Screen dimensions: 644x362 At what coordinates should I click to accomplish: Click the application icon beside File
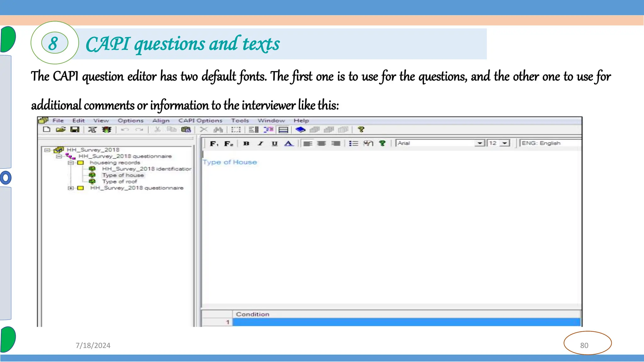coord(43,120)
